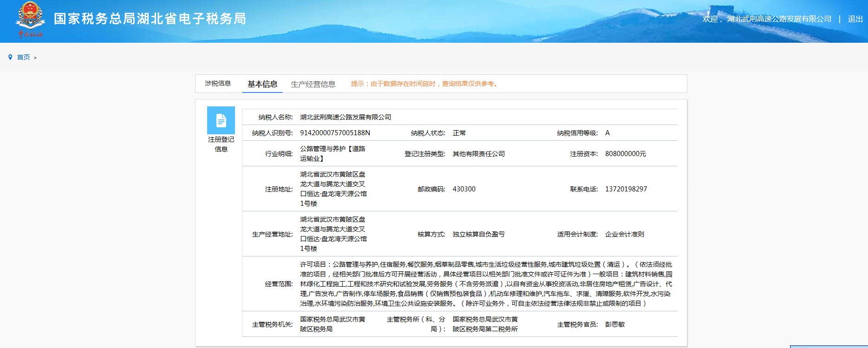Click the orange 提示 data delay notice
The height and width of the screenshot is (348, 868).
pos(425,84)
